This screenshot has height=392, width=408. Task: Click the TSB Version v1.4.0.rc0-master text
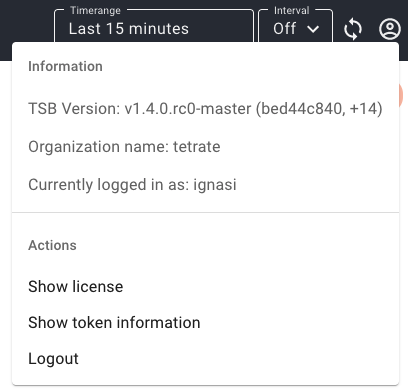205,109
